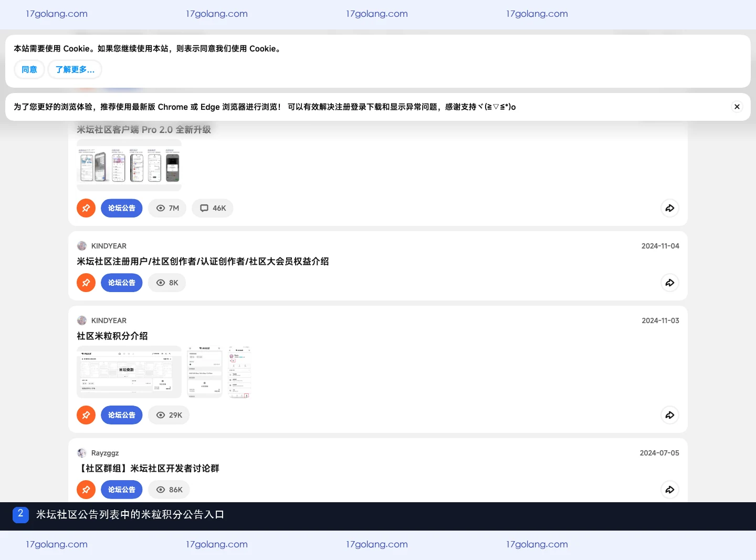
Task: Share the 开发者讨论群 post
Action: coord(670,490)
